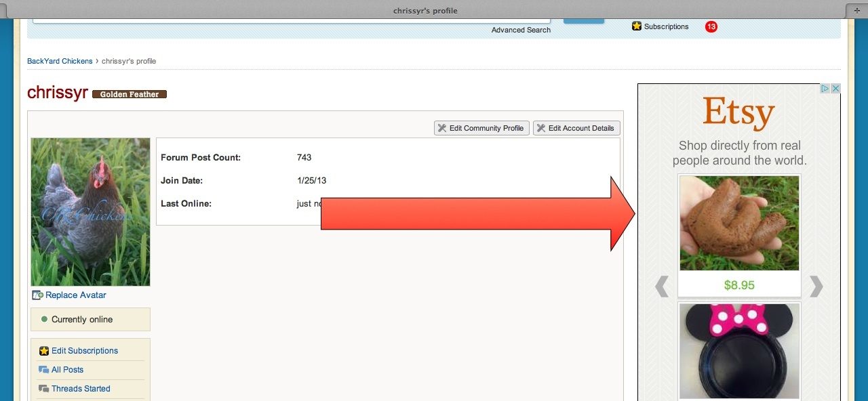The height and width of the screenshot is (401, 868).
Task: Show previous Etsy ad items with left chevron
Action: [x=662, y=287]
